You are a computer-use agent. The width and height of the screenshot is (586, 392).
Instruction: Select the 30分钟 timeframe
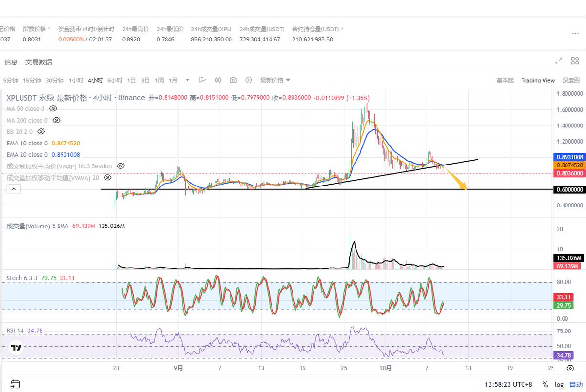(55, 80)
